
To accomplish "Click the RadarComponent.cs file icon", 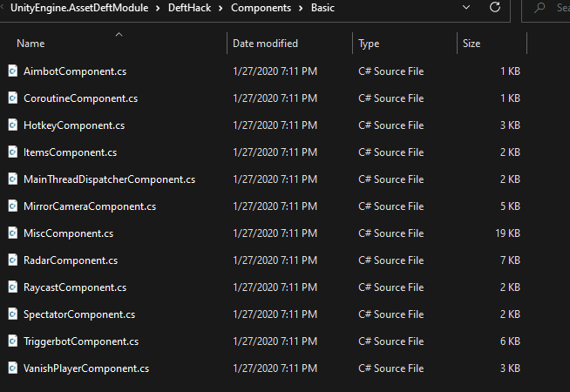I will (x=13, y=260).
